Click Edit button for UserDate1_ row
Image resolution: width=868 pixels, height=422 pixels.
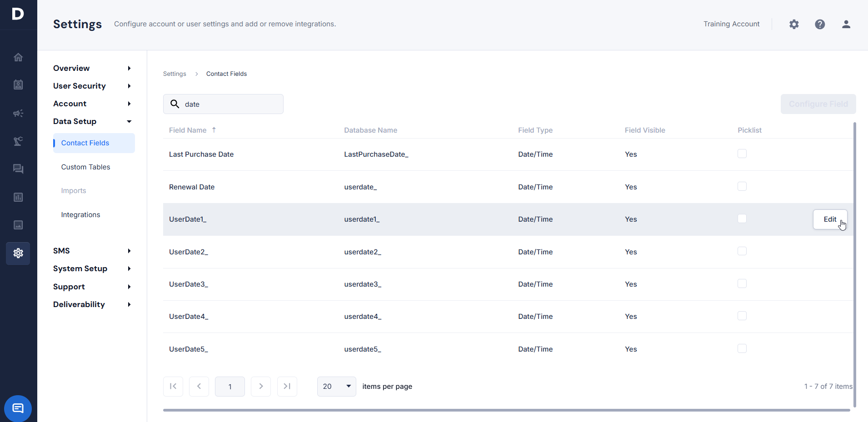(829, 219)
